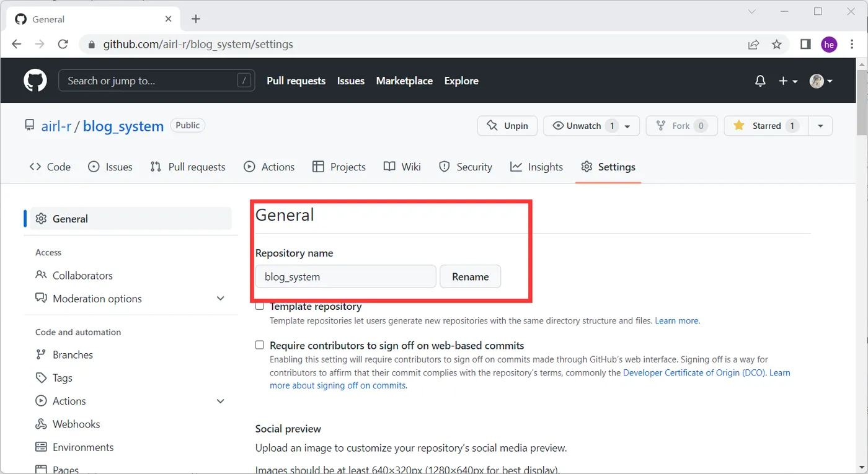This screenshot has width=868, height=474.
Task: Open Chrome side panel icon
Action: pos(805,44)
